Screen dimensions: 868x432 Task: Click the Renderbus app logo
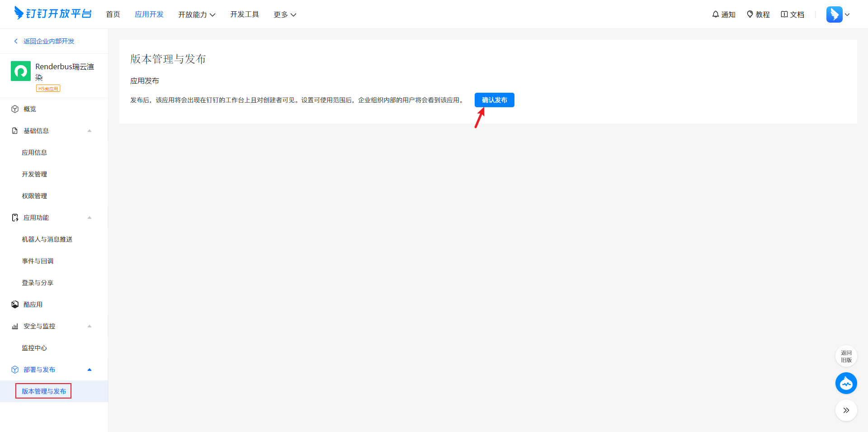click(21, 71)
